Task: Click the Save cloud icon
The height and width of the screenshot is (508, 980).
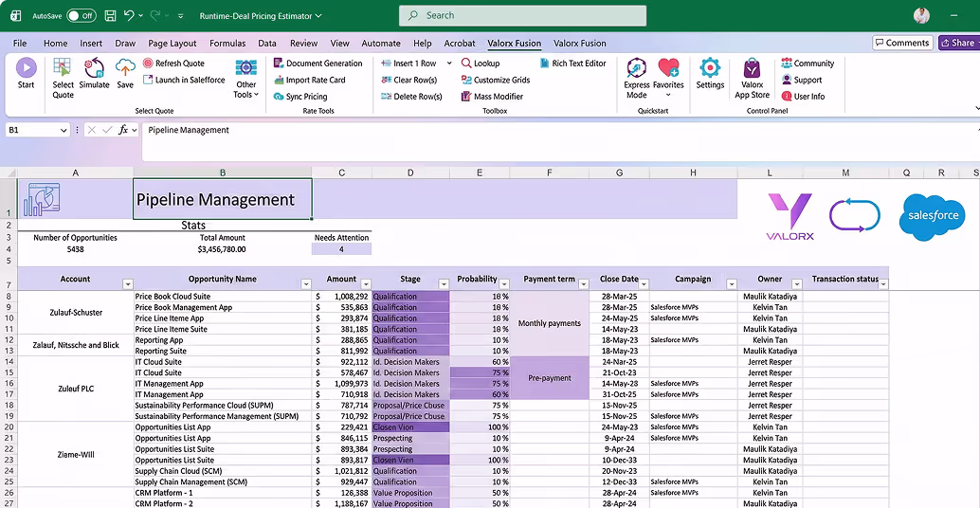Action: (125, 67)
